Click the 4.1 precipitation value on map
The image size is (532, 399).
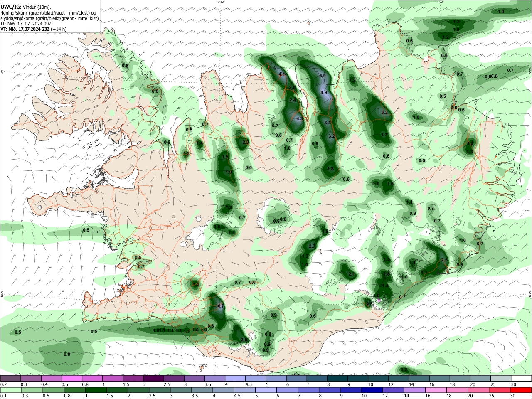tap(282, 74)
